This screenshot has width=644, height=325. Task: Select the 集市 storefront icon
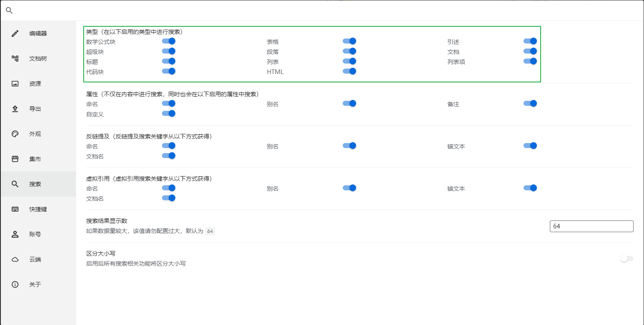[15, 159]
